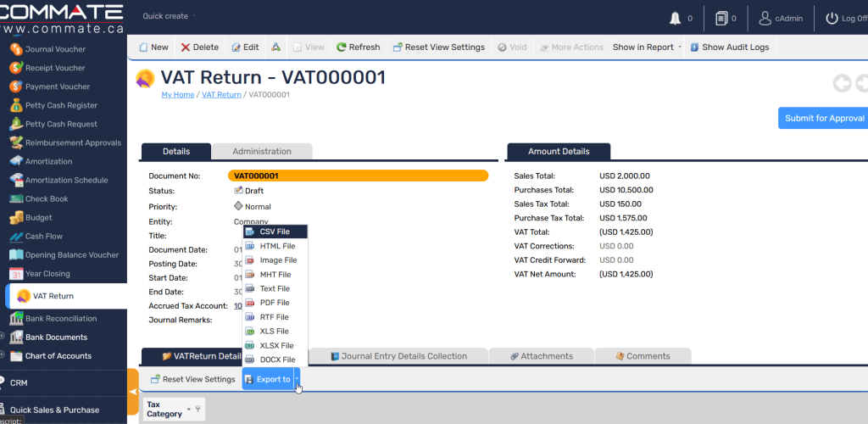This screenshot has width=868, height=424.
Task: Export as CSV File
Action: (x=275, y=232)
